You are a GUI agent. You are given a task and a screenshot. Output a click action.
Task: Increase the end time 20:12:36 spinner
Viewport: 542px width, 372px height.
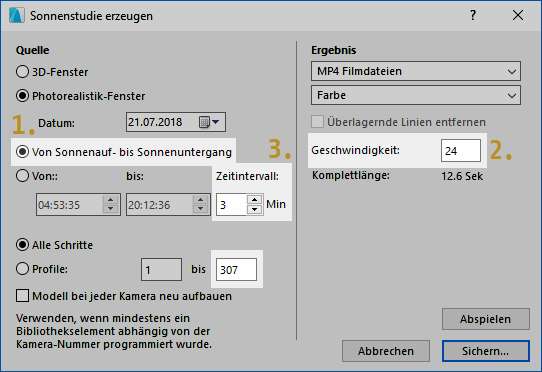tap(200, 200)
